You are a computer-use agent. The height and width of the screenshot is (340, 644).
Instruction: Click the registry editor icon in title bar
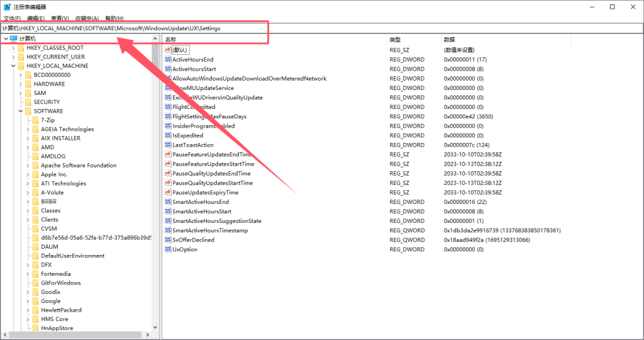click(x=7, y=6)
